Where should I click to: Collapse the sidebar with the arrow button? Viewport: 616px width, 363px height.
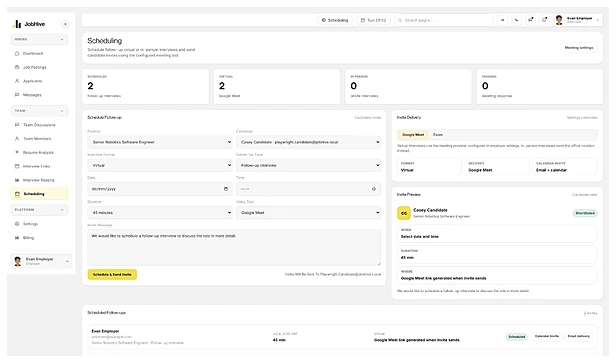pyautogui.click(x=65, y=24)
